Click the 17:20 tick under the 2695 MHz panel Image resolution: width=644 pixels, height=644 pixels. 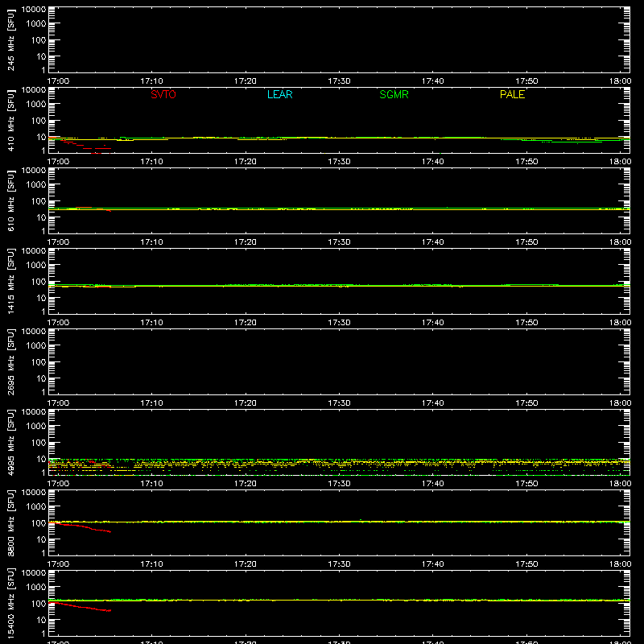pos(246,403)
